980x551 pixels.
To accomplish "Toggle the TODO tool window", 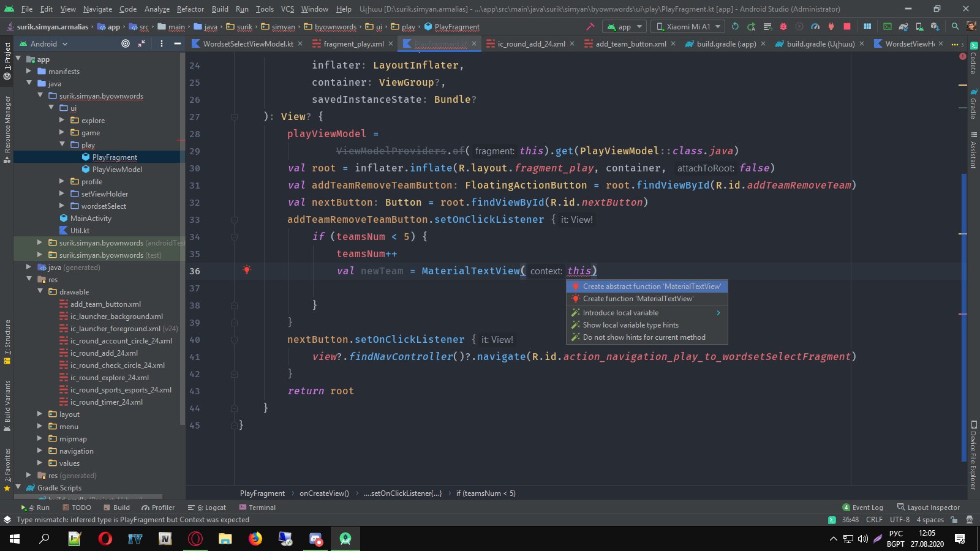I will tap(77, 508).
